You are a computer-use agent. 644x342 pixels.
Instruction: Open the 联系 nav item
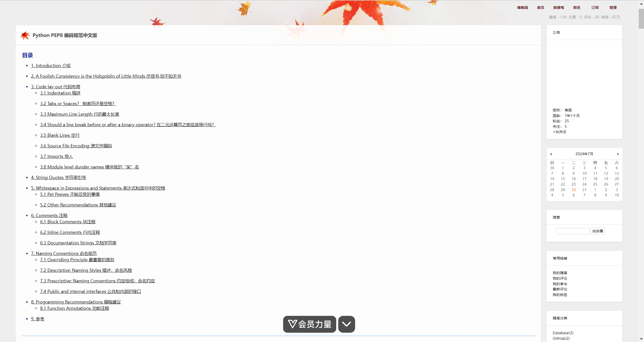(577, 8)
